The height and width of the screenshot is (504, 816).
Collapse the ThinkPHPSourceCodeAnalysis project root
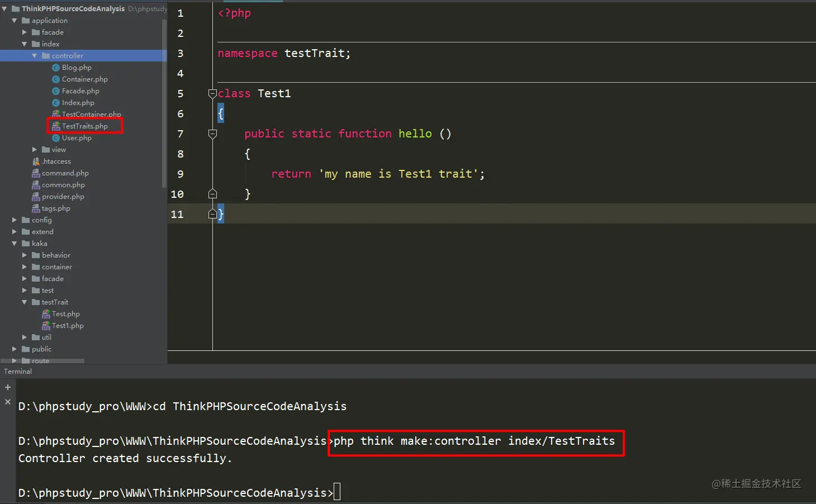coord(4,9)
